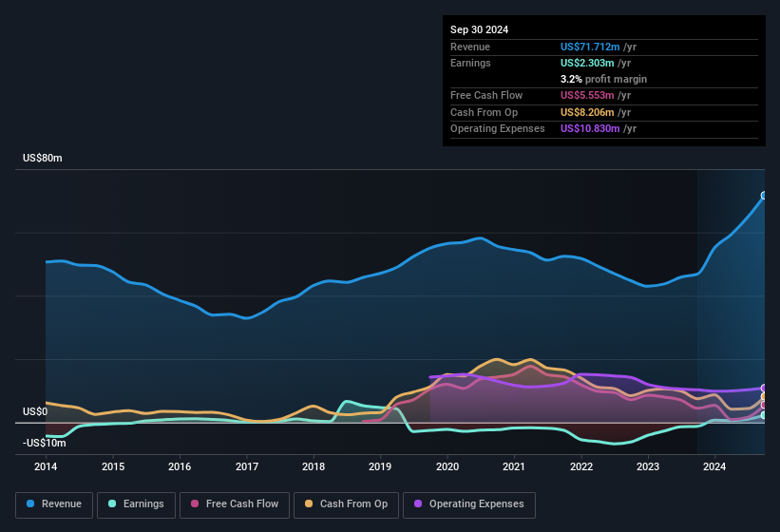Image resolution: width=780 pixels, height=532 pixels.
Task: Click the Operating Expenses tooltip label
Action: (x=498, y=129)
